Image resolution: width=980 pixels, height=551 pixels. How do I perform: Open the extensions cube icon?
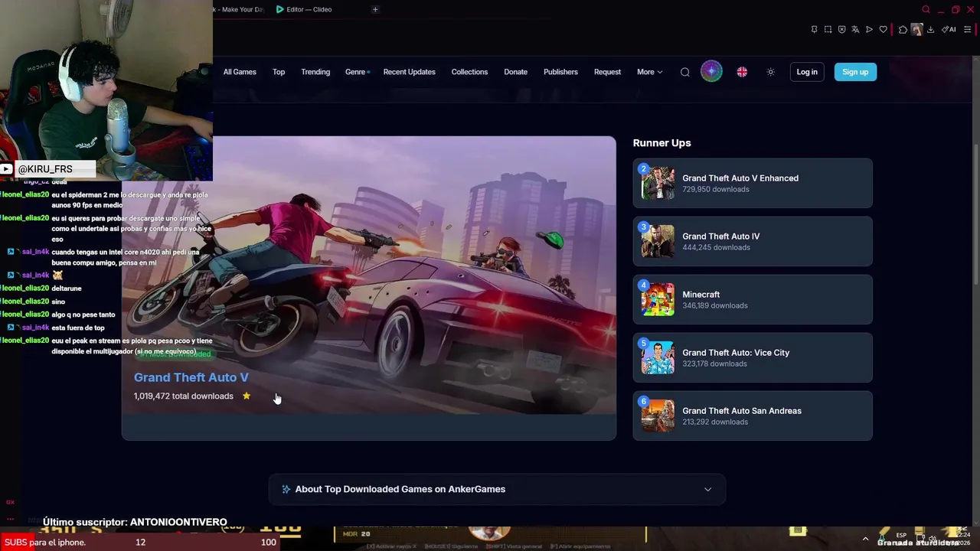903,30
